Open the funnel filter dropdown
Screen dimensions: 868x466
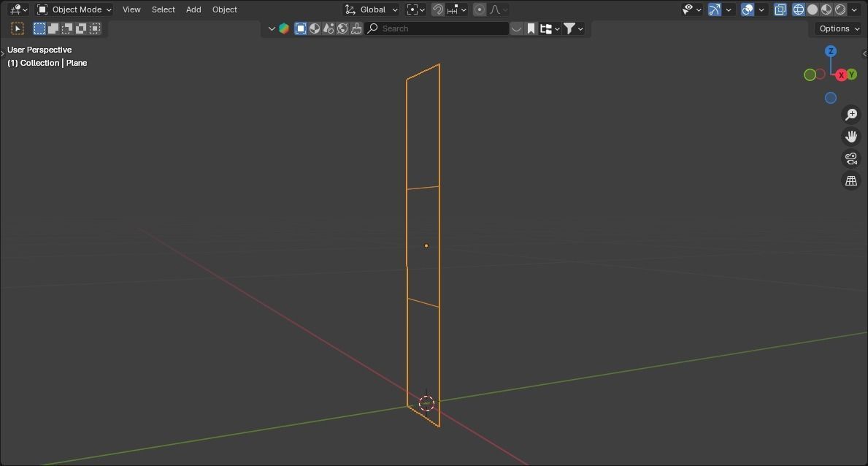tap(573, 28)
